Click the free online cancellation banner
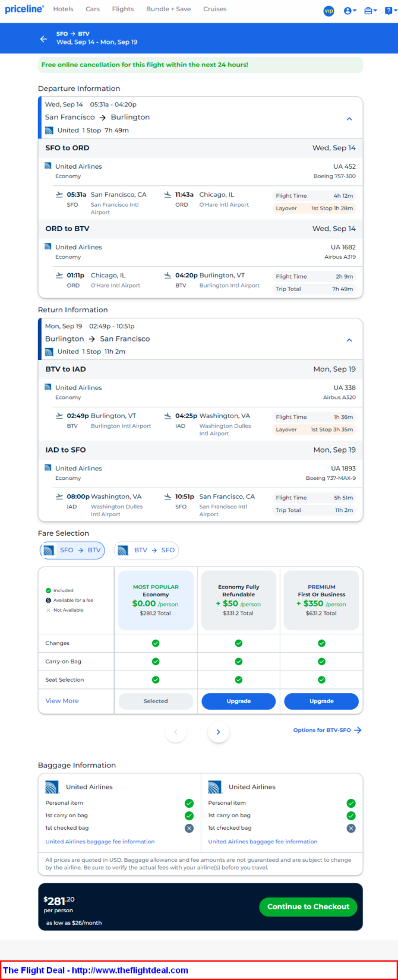The width and height of the screenshot is (398, 980). point(200,65)
